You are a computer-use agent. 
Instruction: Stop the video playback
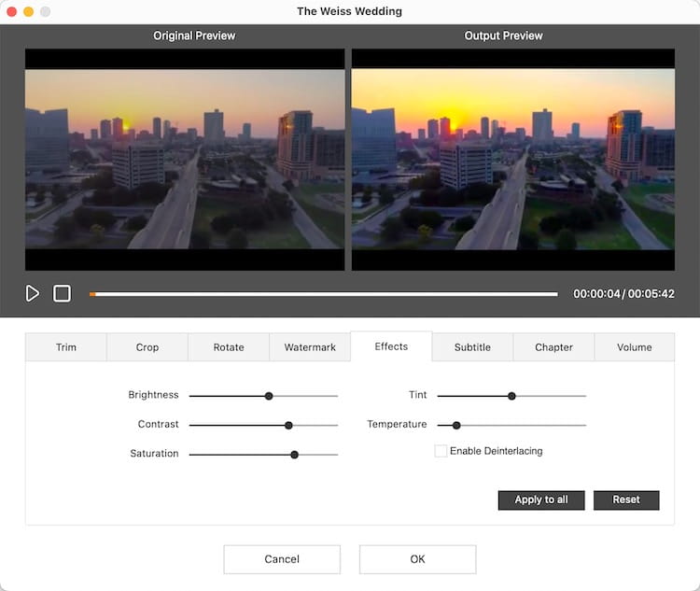pyautogui.click(x=62, y=293)
